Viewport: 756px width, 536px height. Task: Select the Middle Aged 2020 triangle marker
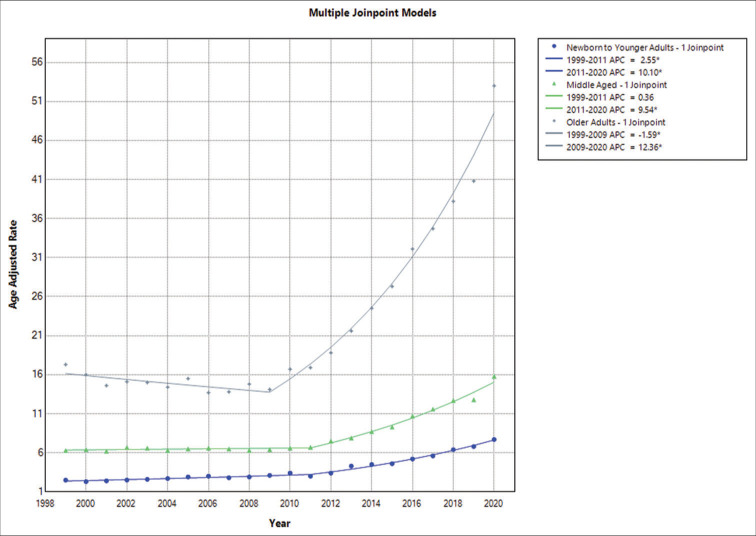(494, 377)
